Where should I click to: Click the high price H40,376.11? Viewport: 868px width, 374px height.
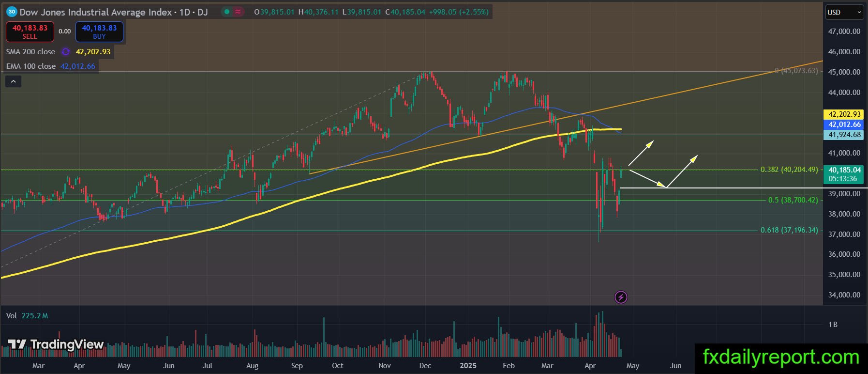point(318,12)
